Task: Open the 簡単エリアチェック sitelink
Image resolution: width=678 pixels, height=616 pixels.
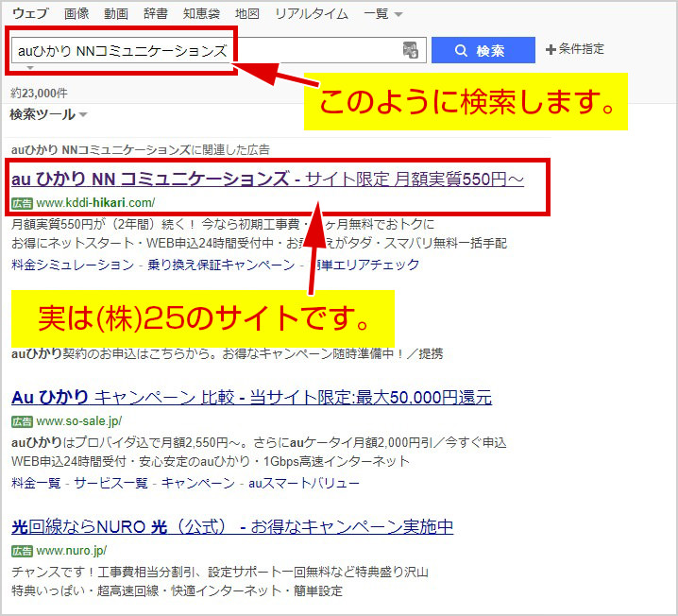Action: (x=364, y=265)
